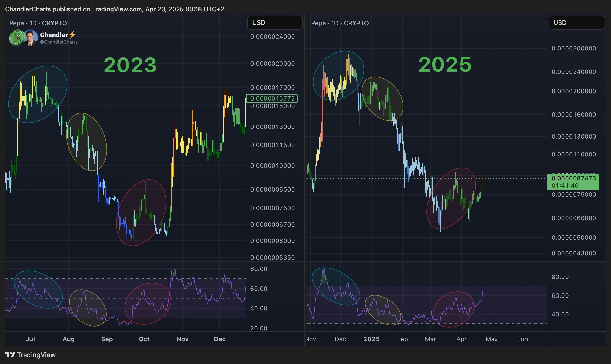Click the TradingView wordmark at bottom left
611x364 pixels.
point(36,355)
